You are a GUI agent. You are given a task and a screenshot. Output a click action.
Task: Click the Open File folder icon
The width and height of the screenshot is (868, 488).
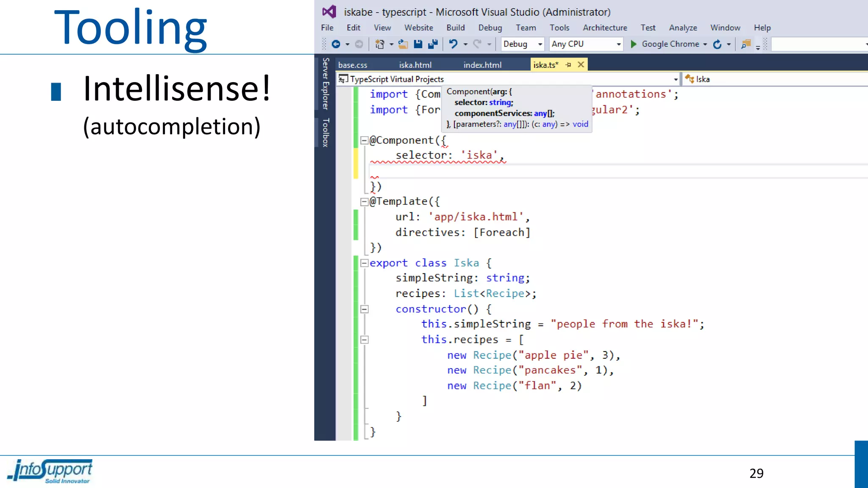click(403, 44)
